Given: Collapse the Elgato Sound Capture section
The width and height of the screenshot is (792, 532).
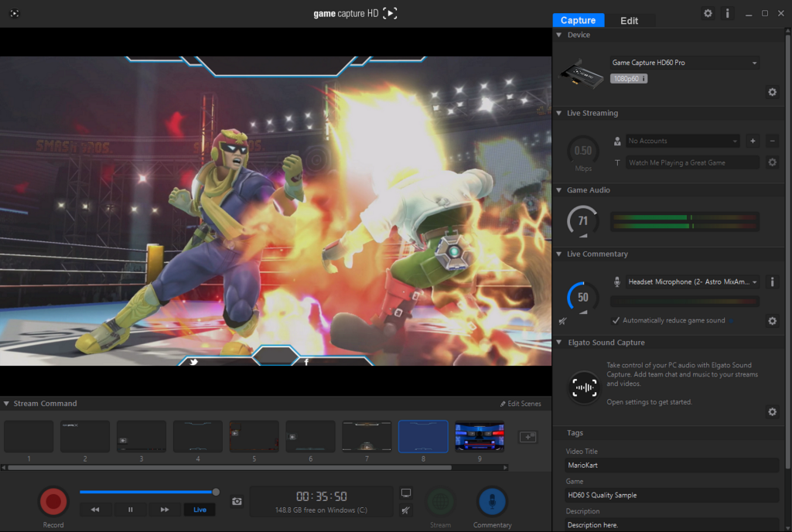Looking at the screenshot, I should [558, 343].
